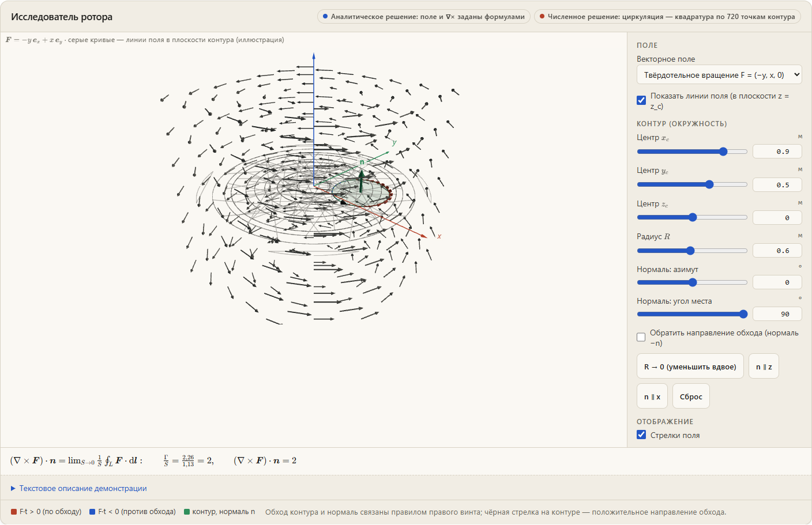Adjust the Радиус R slider
Image resolution: width=812 pixels, height=525 pixels.
[692, 251]
